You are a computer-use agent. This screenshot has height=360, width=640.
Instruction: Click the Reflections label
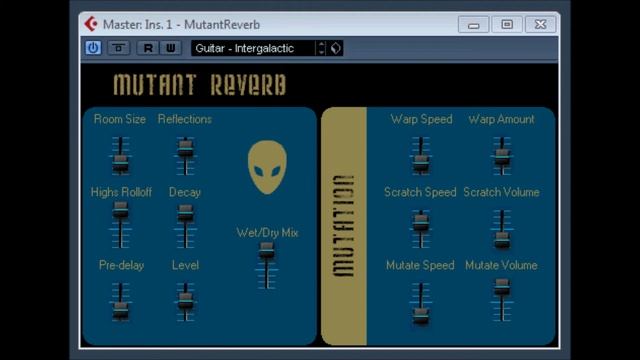tap(185, 119)
